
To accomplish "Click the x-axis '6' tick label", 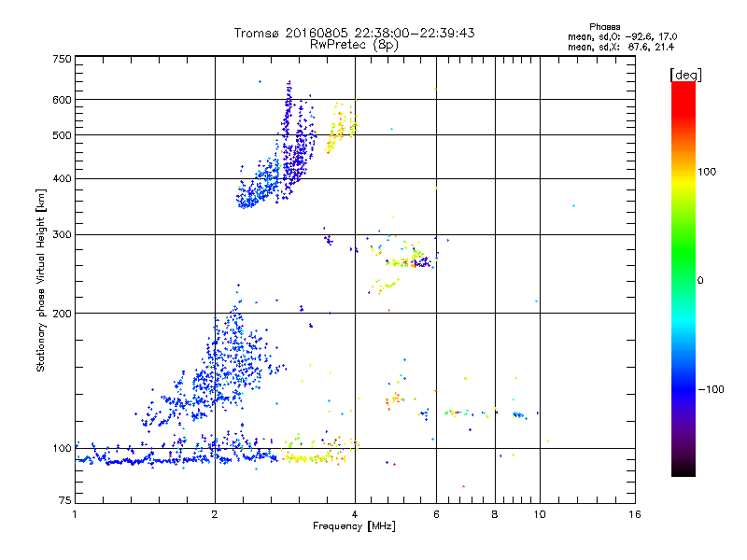I will (436, 514).
